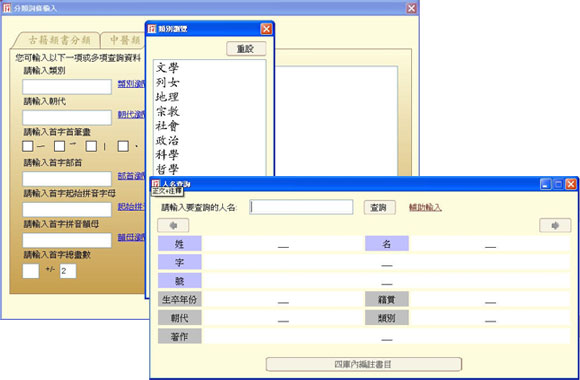Close the 分類詞條輸入 main window
This screenshot has height=380, width=580.
click(x=411, y=8)
